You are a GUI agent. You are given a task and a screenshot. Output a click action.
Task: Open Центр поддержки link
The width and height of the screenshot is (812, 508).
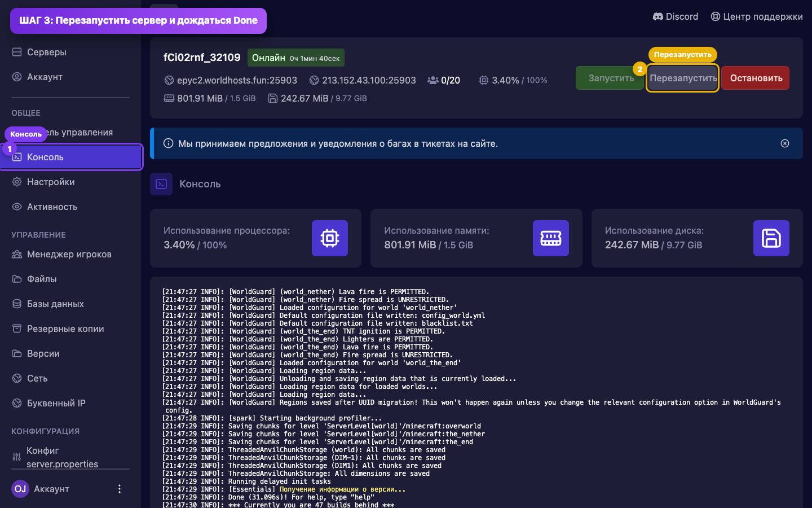pyautogui.click(x=757, y=16)
